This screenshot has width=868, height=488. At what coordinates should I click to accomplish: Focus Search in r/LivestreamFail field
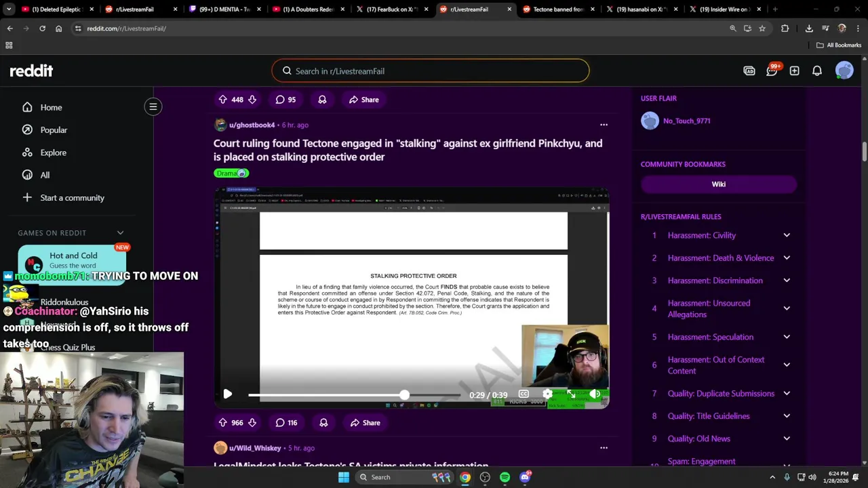coord(431,71)
